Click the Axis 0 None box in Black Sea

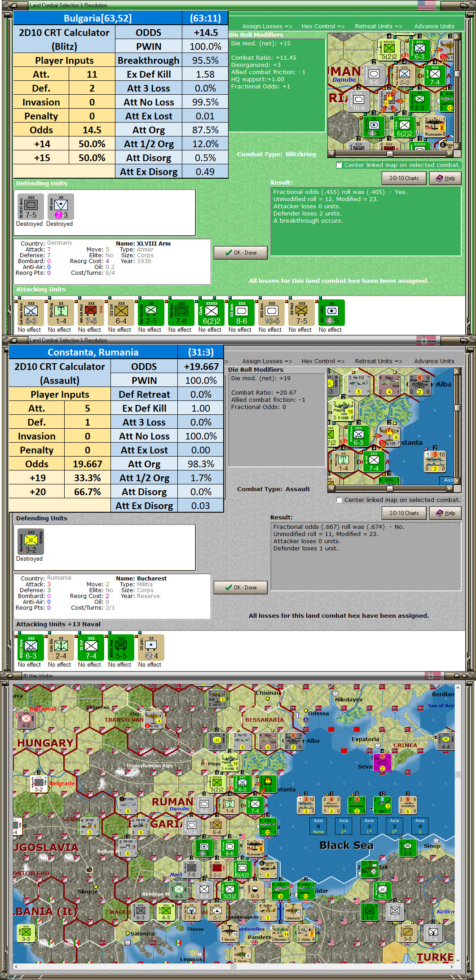point(318,826)
